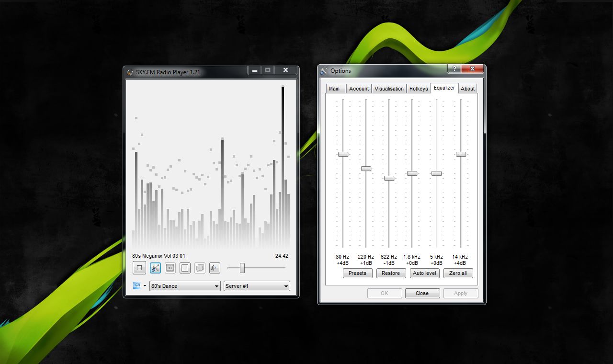Screen dimensions: 613x364
Task: Expand the network selector arrow beside the logo
Action: click(x=145, y=286)
